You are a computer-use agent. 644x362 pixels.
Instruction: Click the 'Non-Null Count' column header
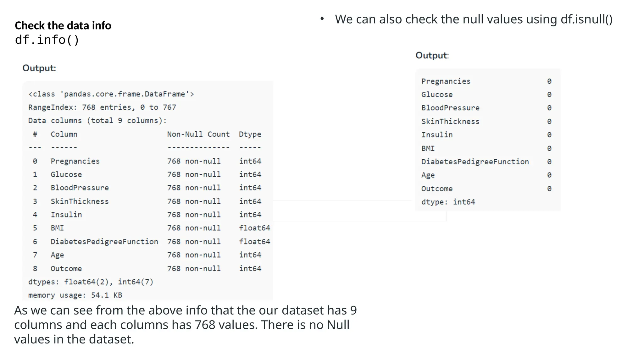coord(198,134)
